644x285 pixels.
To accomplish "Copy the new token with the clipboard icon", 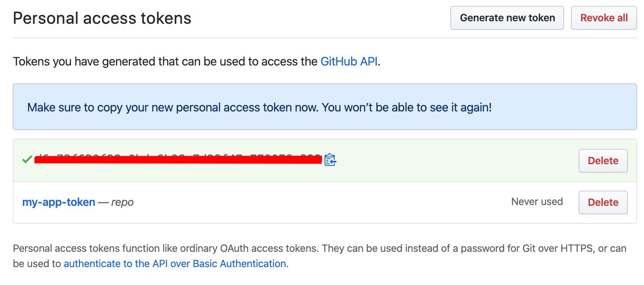I will pos(330,160).
